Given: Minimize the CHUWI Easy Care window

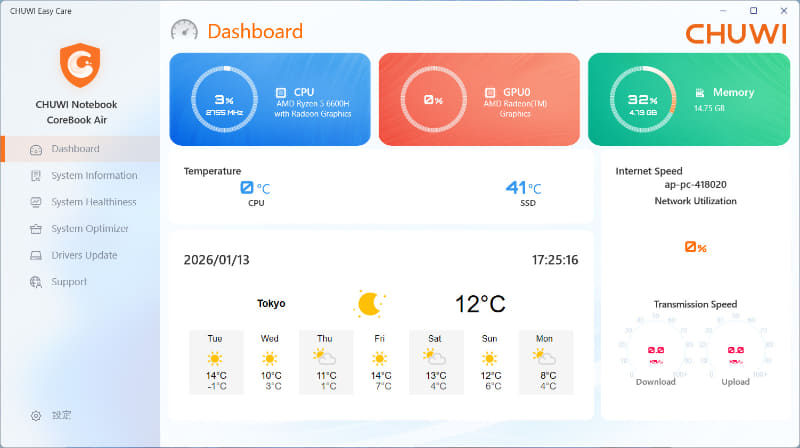Looking at the screenshot, I should (x=723, y=11).
